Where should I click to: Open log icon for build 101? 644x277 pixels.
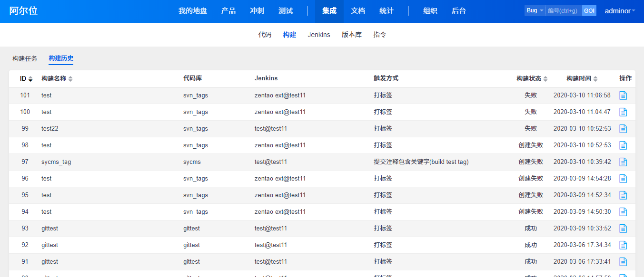623,96
